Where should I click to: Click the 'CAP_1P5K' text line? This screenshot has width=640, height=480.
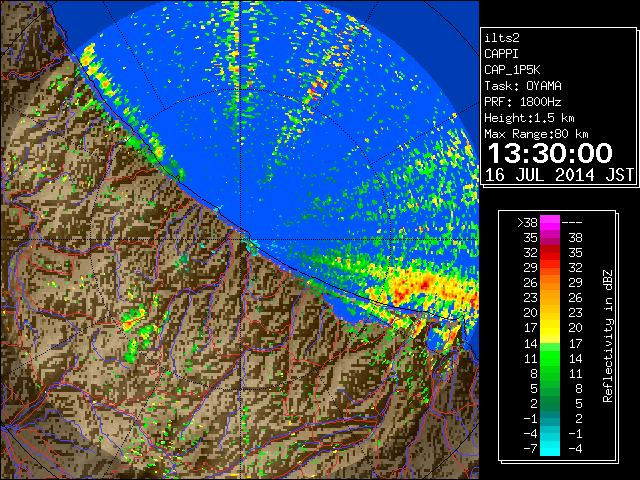(512, 70)
